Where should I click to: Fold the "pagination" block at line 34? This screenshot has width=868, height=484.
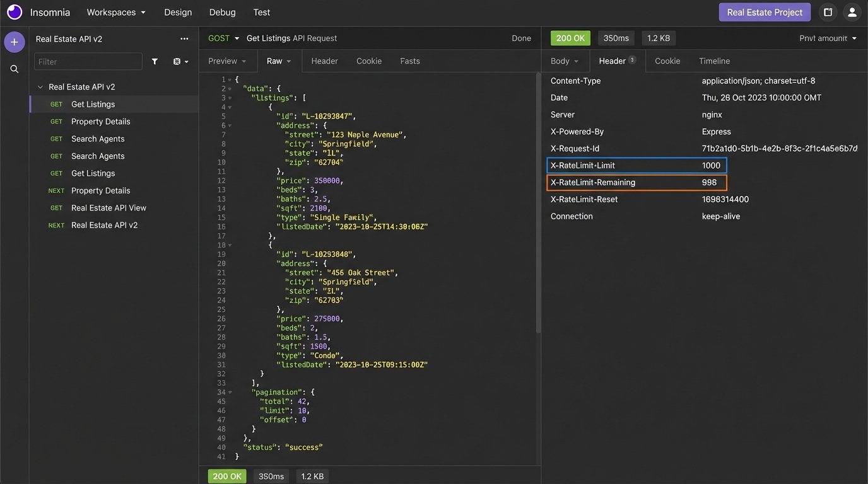pos(230,392)
